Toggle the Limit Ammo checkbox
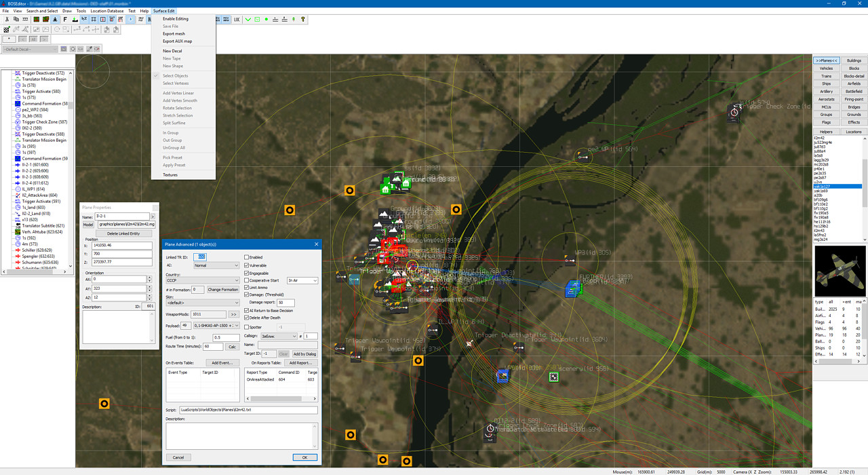Viewport: 868px width, 475px height. (x=247, y=288)
